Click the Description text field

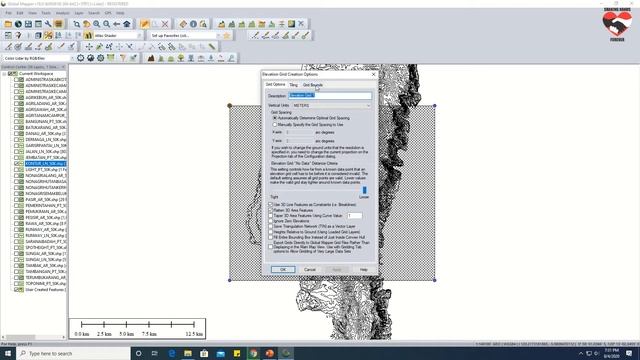330,96
